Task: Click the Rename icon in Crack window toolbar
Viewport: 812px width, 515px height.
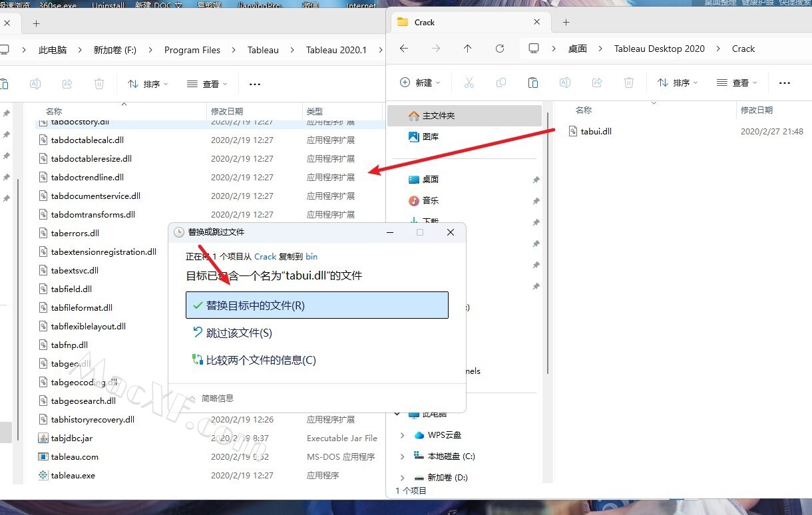Action: pos(565,83)
